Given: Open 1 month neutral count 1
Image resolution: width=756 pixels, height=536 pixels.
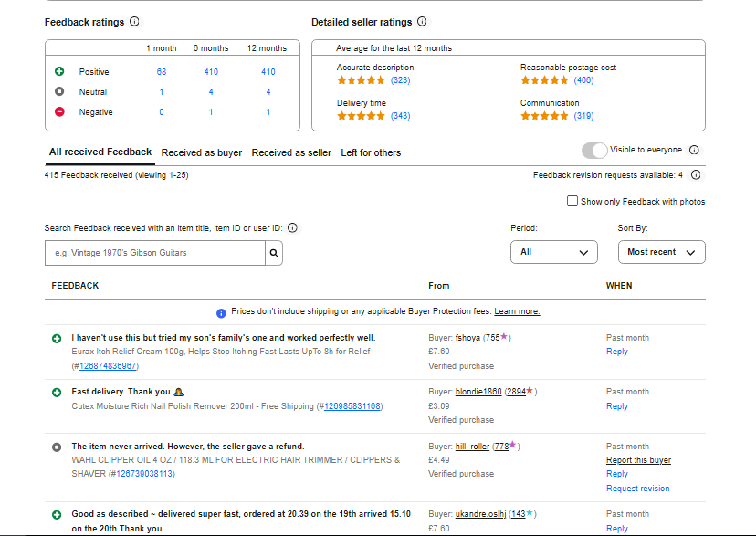Looking at the screenshot, I should tap(162, 92).
